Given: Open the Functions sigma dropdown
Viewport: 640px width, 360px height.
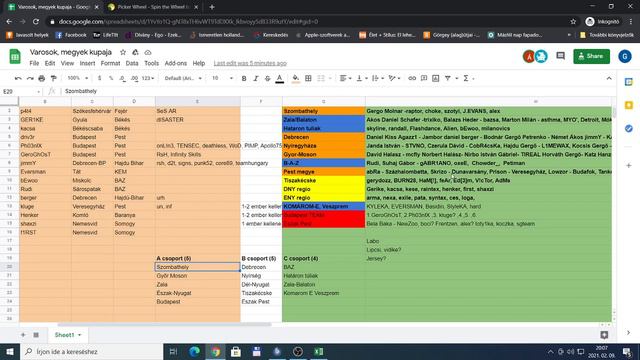Looking at the screenshot, I should [468, 78].
